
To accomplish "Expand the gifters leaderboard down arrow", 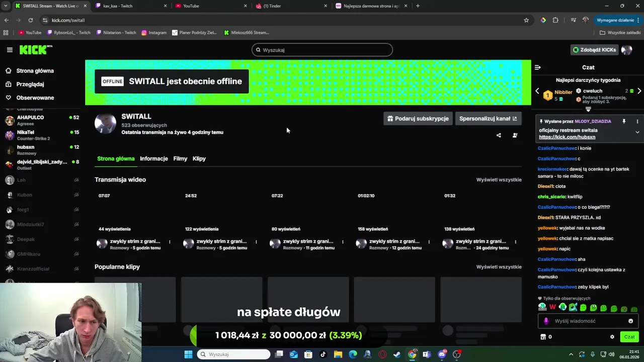I will tap(588, 109).
